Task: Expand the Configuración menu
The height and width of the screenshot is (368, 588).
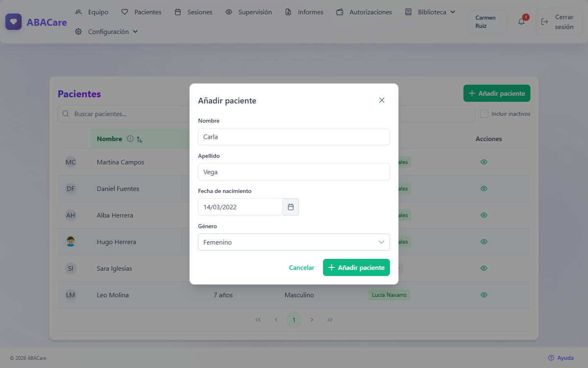Action: tap(107, 31)
